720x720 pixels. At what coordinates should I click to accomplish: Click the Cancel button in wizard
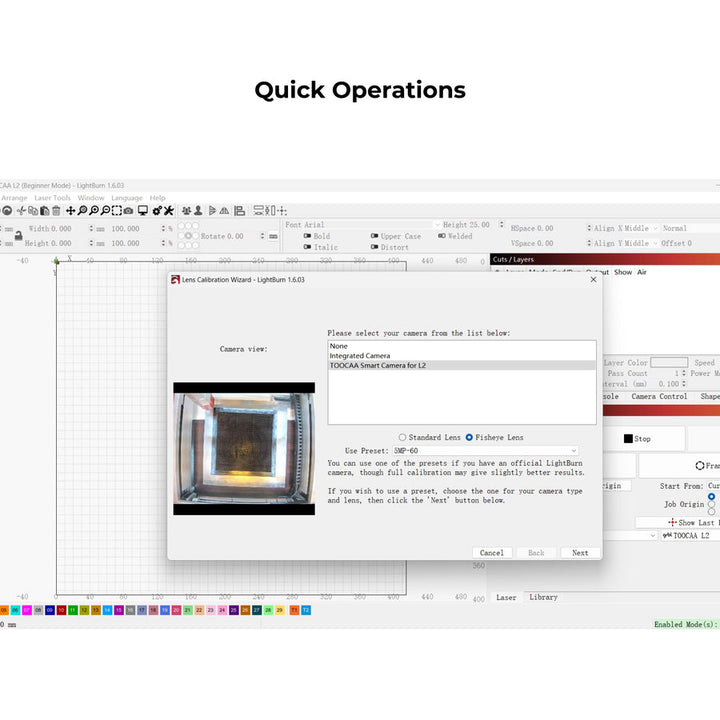click(492, 553)
